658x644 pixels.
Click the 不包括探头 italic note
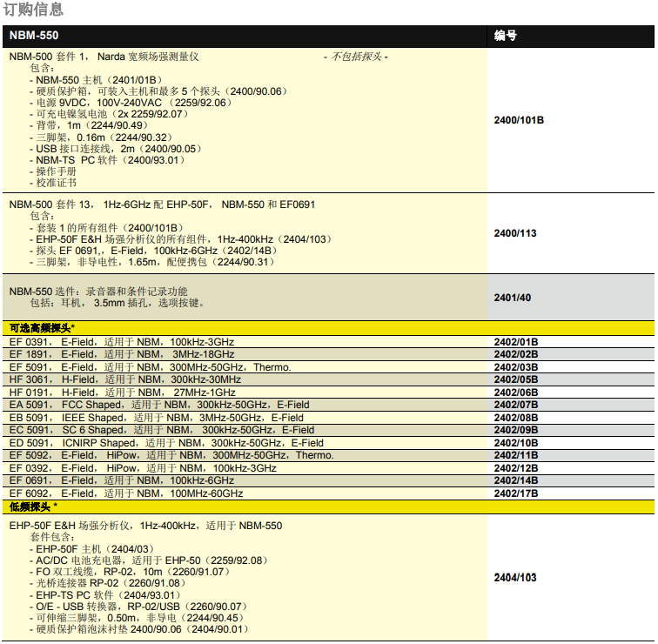tap(359, 57)
